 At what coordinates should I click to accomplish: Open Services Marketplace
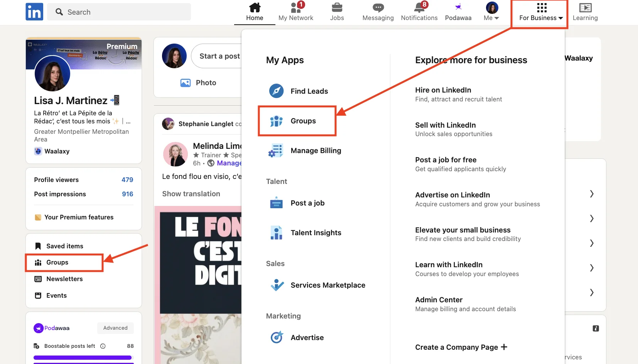[x=317, y=285]
